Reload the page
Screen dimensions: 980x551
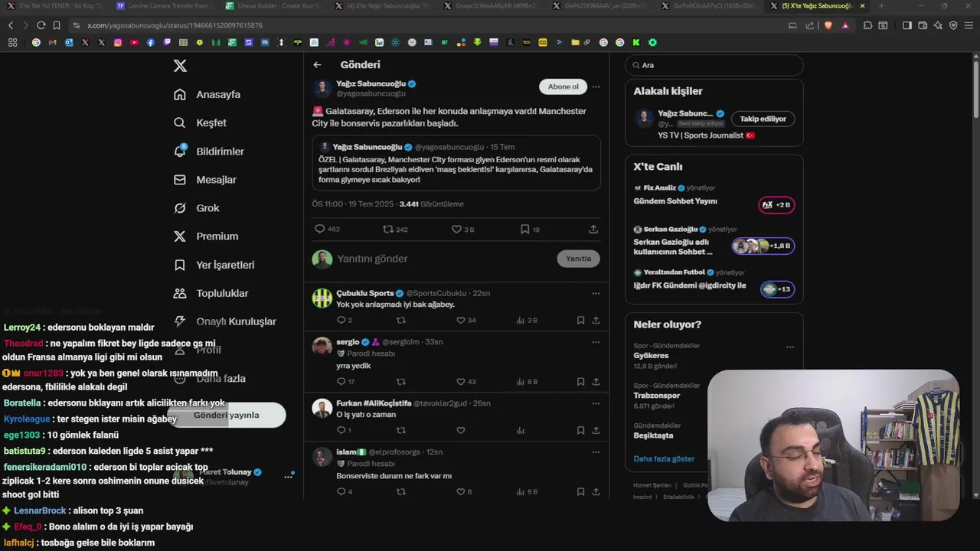click(41, 25)
